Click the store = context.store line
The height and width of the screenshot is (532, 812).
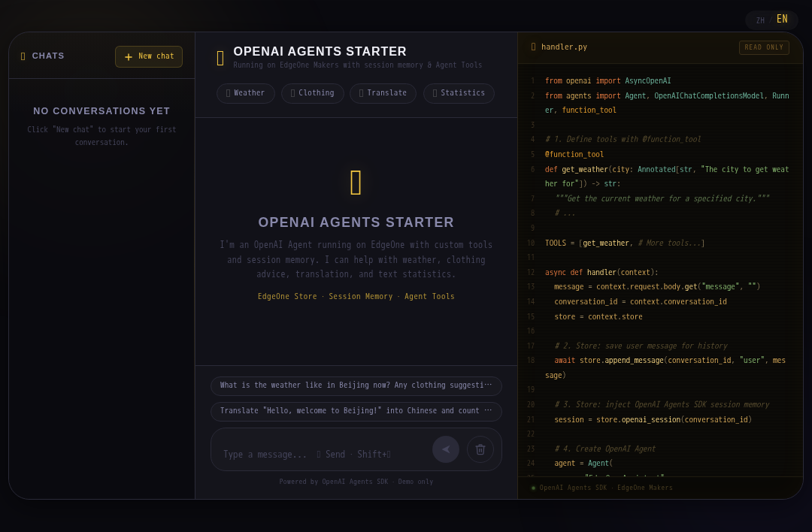tap(598, 316)
